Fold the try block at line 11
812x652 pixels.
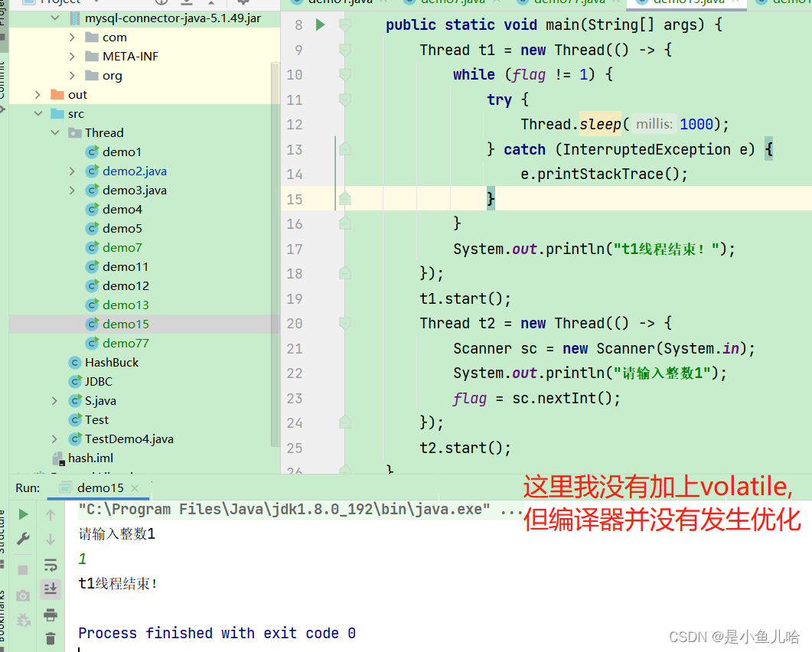[x=344, y=99]
